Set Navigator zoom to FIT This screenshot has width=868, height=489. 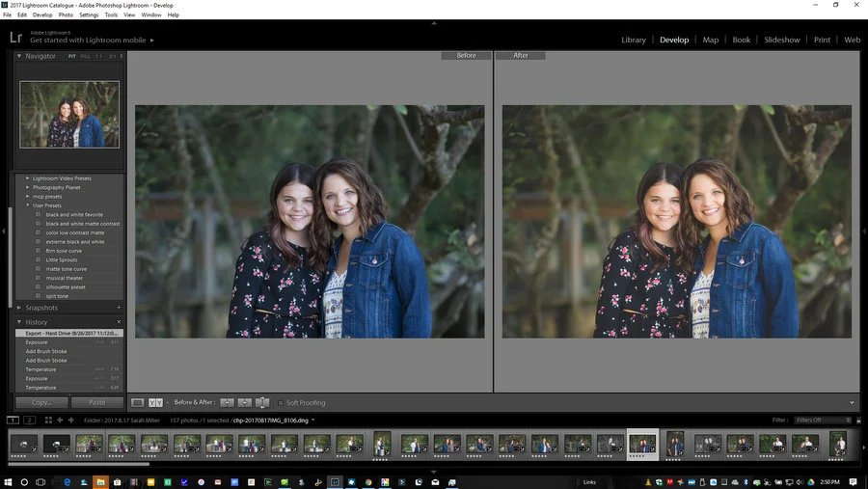tap(72, 56)
